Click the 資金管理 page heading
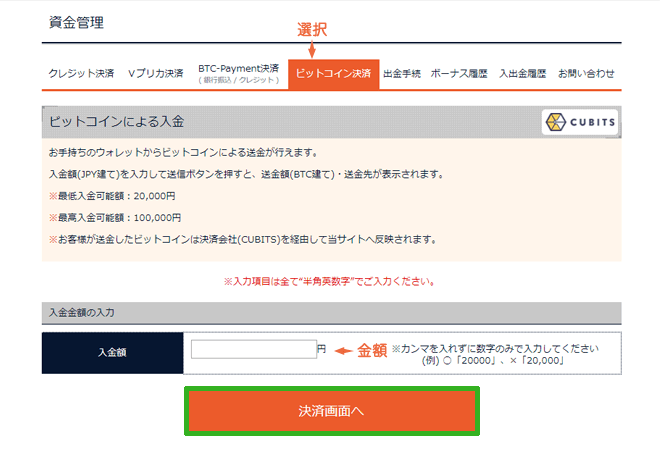 point(76,22)
